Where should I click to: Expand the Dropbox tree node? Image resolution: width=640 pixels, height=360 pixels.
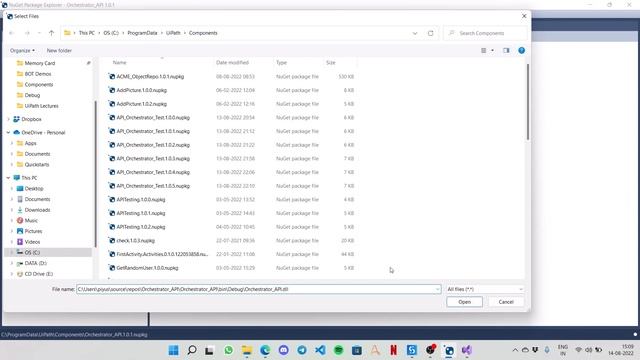[8, 119]
